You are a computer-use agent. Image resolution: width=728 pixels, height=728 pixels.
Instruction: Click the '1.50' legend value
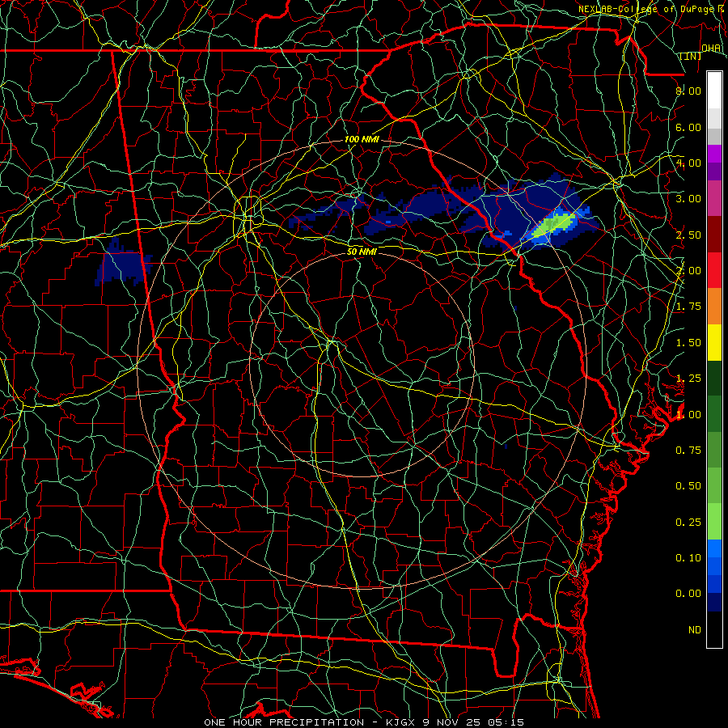click(688, 343)
